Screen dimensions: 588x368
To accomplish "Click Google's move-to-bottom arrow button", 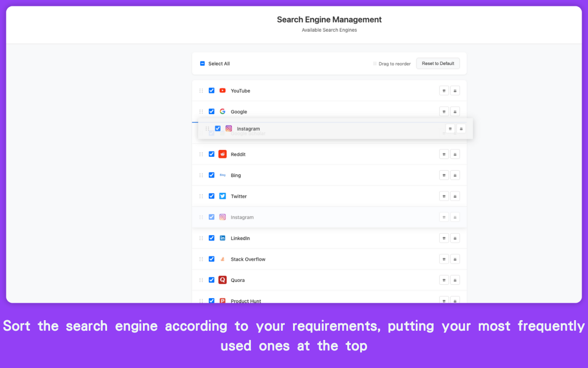I will [x=455, y=111].
